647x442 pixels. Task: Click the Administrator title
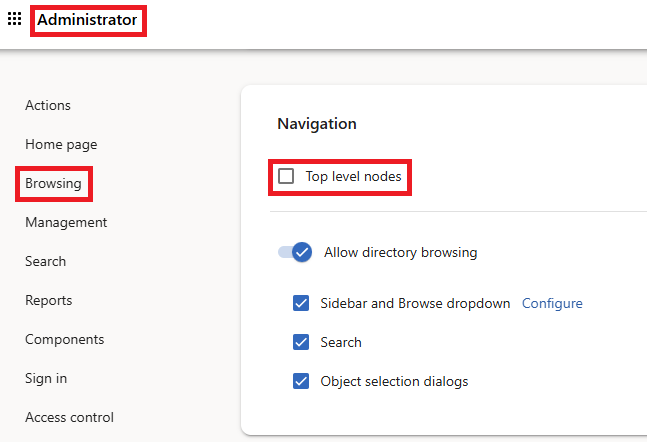[x=87, y=20]
